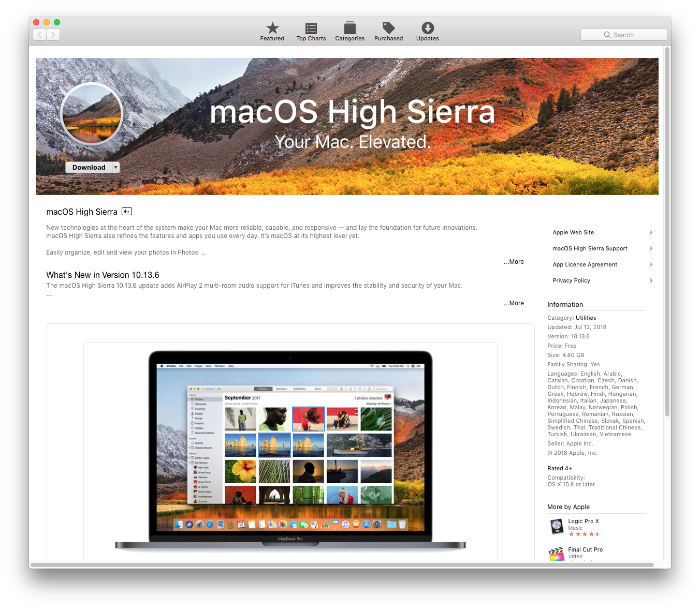Image resolution: width=700 pixels, height=610 pixels.
Task: Click the macOS High Sierra round icon
Action: click(x=92, y=114)
